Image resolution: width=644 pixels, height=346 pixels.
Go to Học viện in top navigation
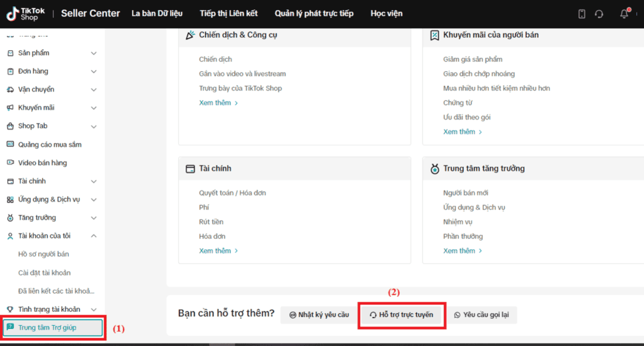(x=387, y=14)
